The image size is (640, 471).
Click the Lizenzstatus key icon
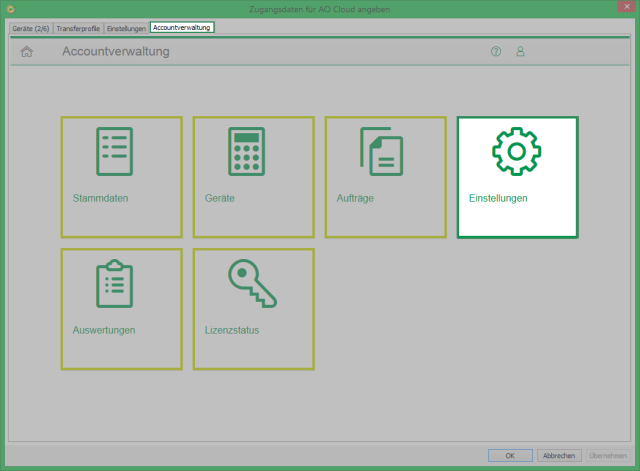tap(249, 283)
